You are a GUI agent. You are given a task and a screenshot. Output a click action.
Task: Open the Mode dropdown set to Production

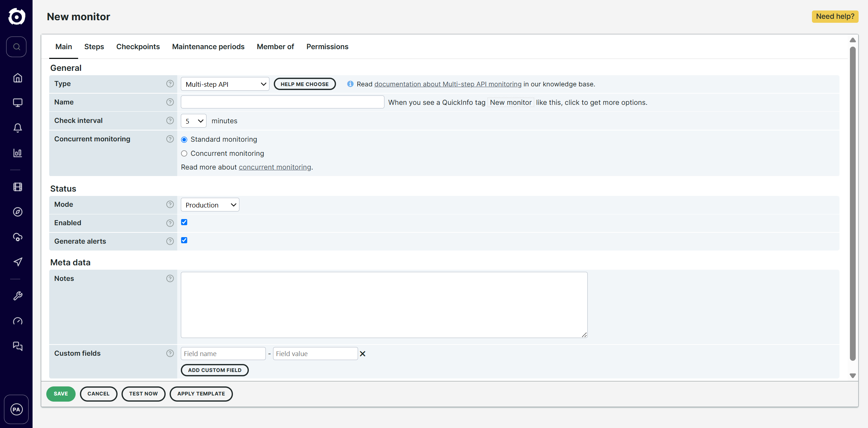point(210,205)
